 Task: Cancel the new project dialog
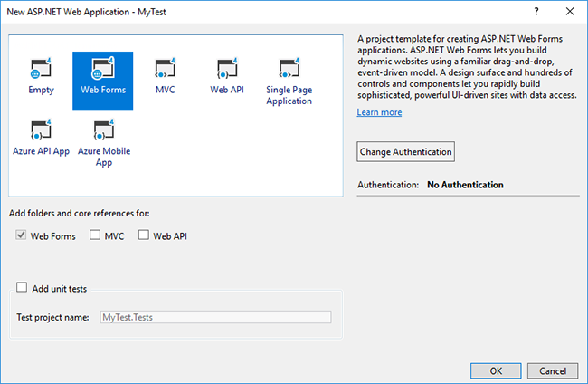click(x=553, y=370)
